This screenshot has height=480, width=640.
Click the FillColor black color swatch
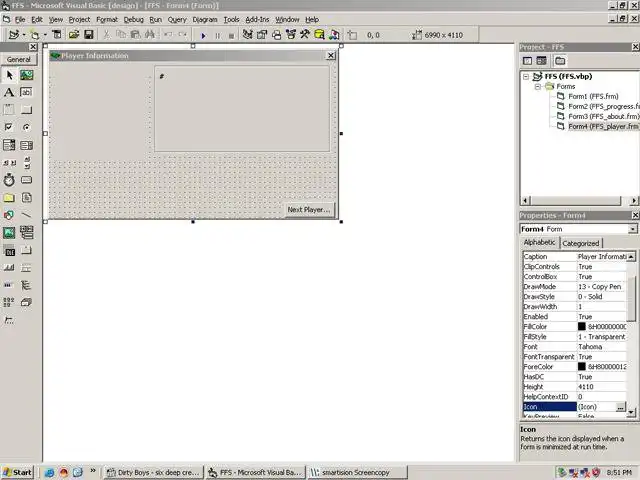tap(582, 327)
